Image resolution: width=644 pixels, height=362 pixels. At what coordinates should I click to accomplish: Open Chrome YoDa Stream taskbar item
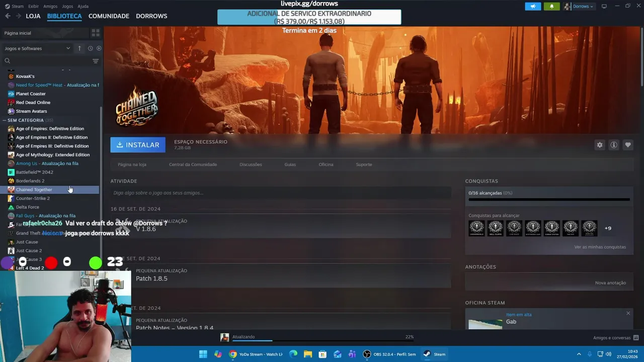[255, 354]
